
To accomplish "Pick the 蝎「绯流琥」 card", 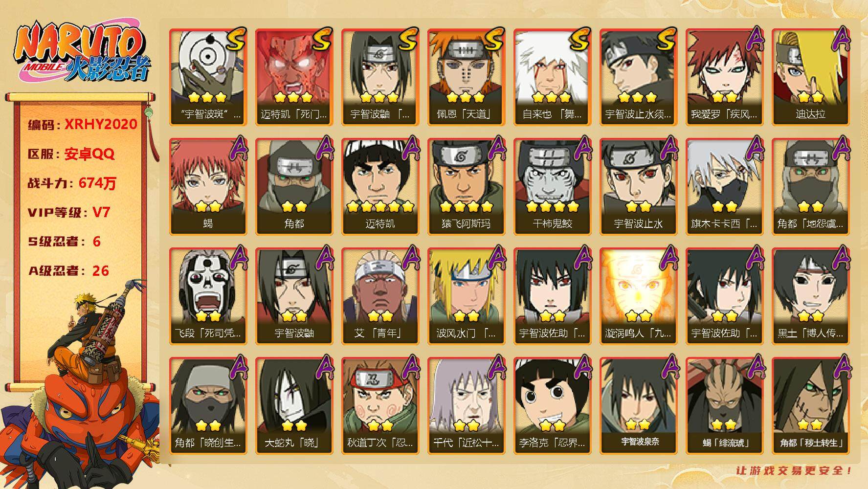I will point(724,406).
